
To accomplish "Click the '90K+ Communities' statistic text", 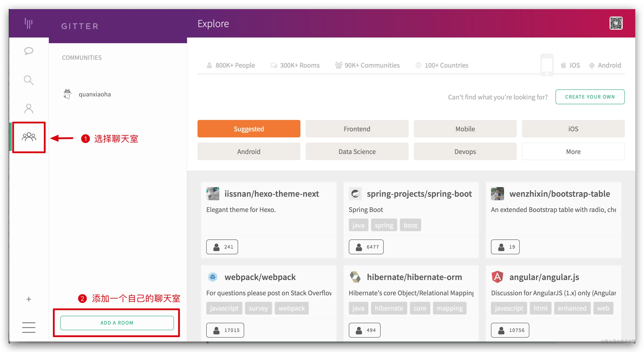I will (372, 65).
